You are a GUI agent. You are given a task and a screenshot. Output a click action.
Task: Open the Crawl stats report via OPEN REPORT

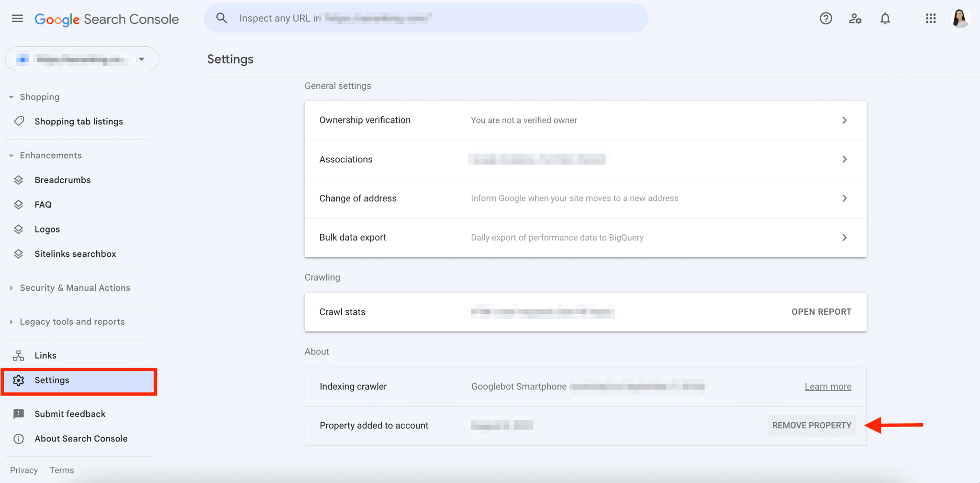coord(821,311)
